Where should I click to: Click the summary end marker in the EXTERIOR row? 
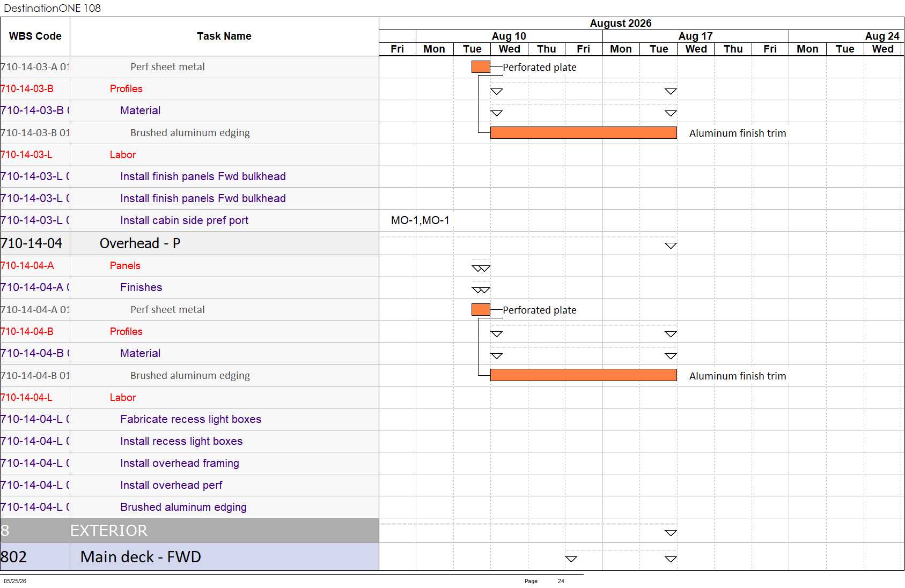pos(671,533)
